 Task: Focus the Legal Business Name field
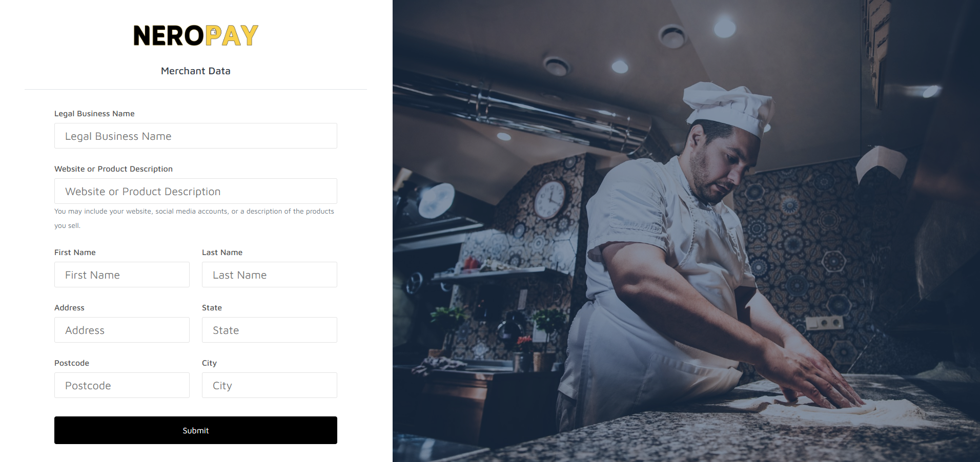[x=196, y=136]
